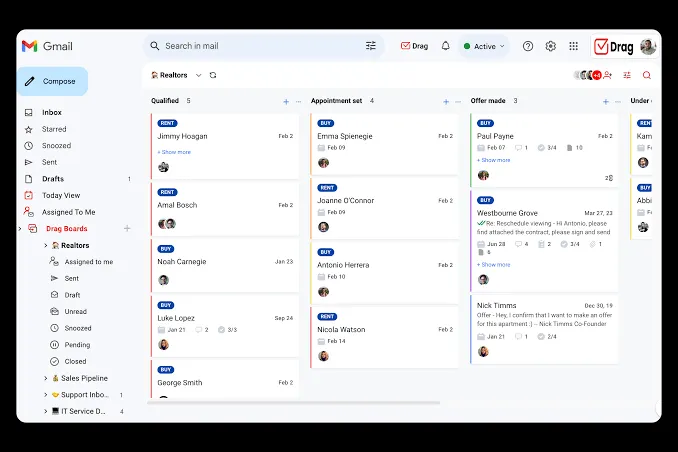The image size is (678, 452).
Task: Open the Inbox folder
Action: pyautogui.click(x=51, y=112)
